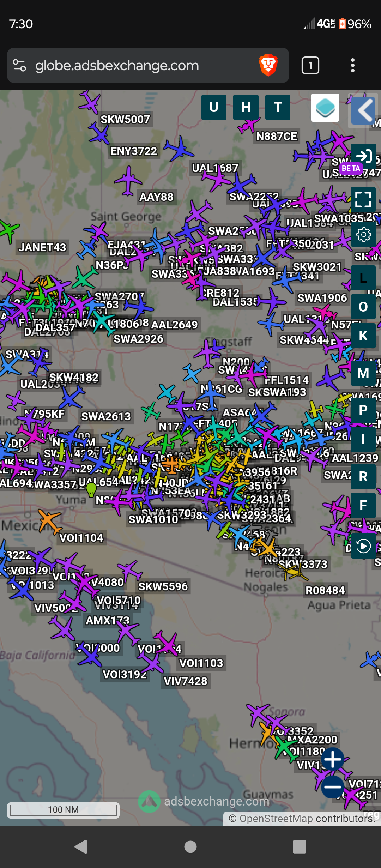Screen dimensions: 381x868
Task: Toggle the U filter button
Action: click(214, 107)
